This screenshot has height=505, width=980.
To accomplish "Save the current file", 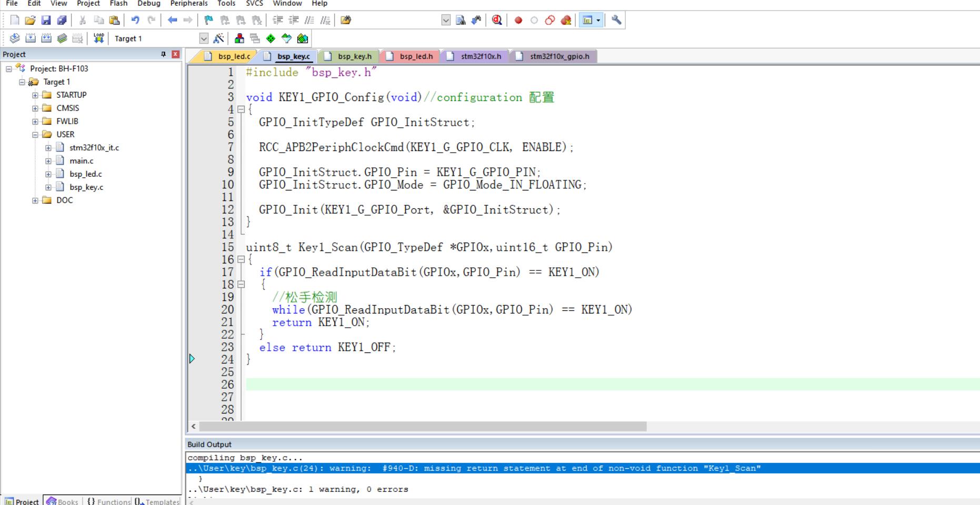I will click(x=46, y=20).
